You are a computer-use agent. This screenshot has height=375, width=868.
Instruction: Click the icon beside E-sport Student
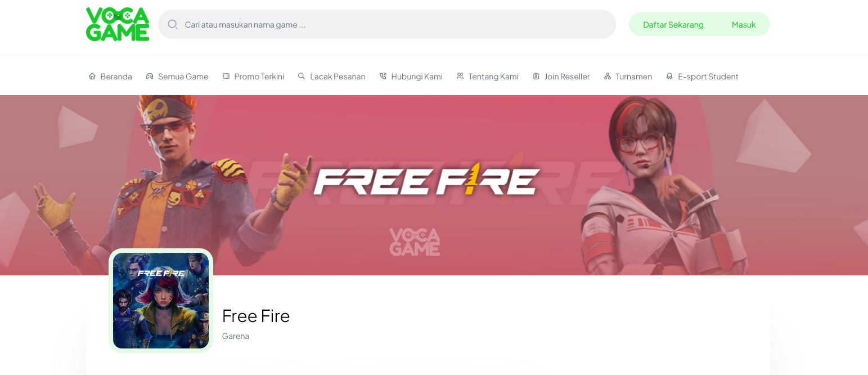tap(669, 76)
